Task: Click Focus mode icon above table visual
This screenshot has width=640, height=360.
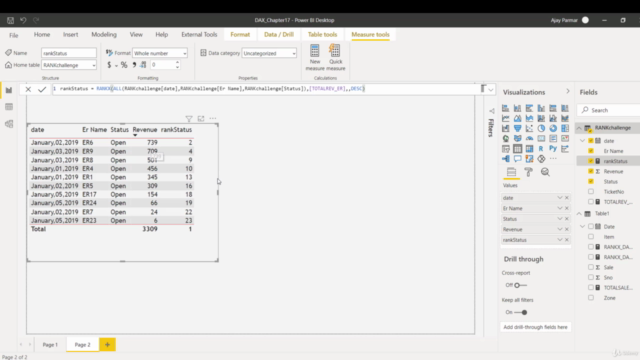Action: [201, 119]
